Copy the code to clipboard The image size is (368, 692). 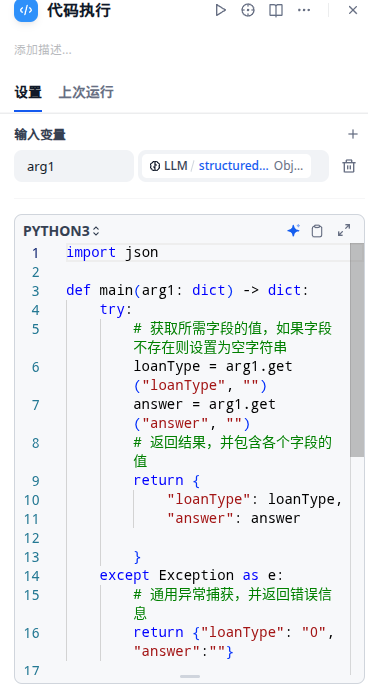point(317,231)
